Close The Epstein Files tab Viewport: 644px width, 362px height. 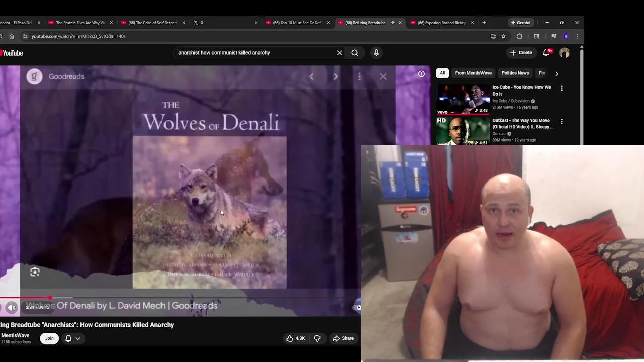point(111,23)
